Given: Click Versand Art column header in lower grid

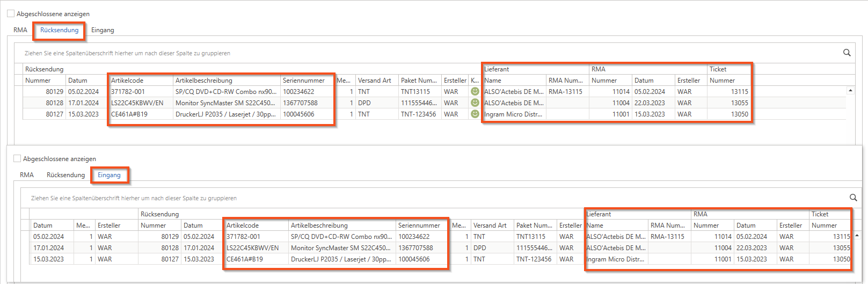Looking at the screenshot, I should 490,225.
